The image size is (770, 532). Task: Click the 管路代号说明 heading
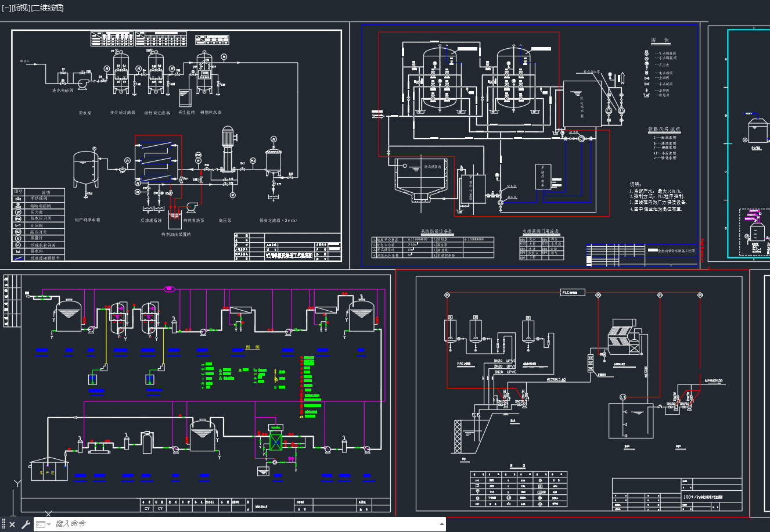(x=664, y=130)
